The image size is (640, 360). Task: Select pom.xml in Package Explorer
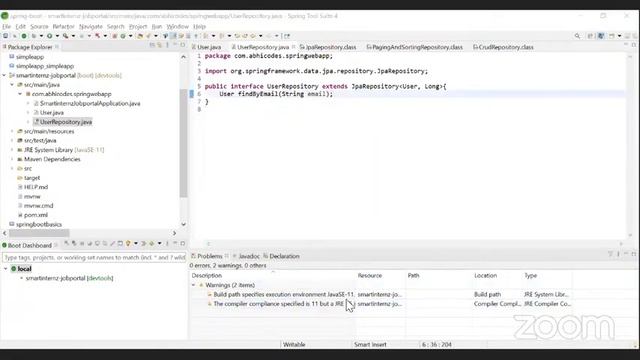tap(36, 215)
